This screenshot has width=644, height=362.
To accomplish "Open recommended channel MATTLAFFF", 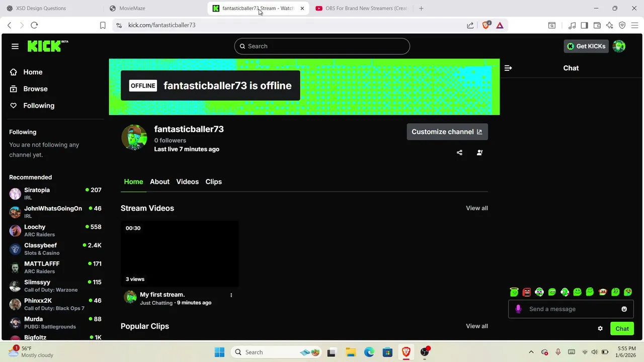I will click(55, 267).
